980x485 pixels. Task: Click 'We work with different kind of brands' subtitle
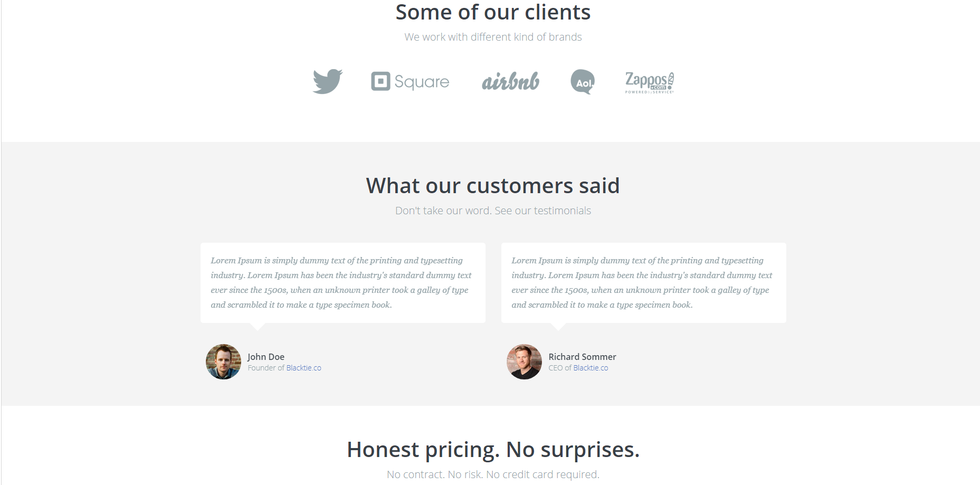point(493,37)
